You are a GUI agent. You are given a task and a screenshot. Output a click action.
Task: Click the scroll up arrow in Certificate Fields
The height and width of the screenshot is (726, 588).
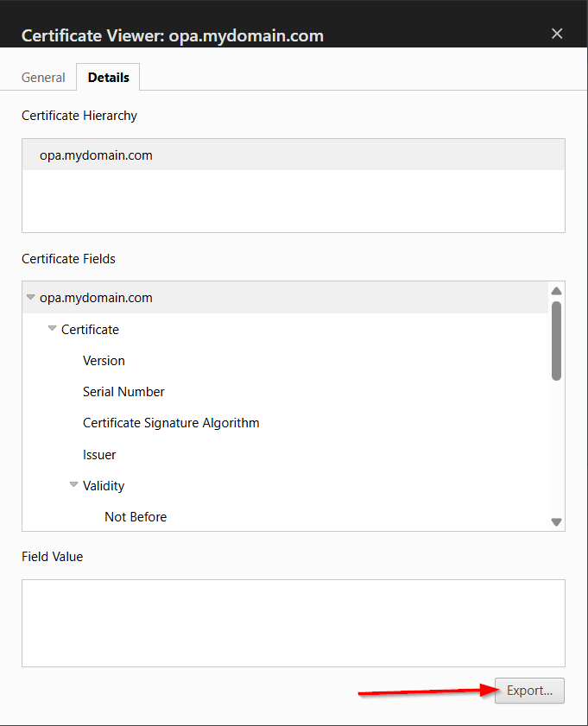pyautogui.click(x=556, y=291)
